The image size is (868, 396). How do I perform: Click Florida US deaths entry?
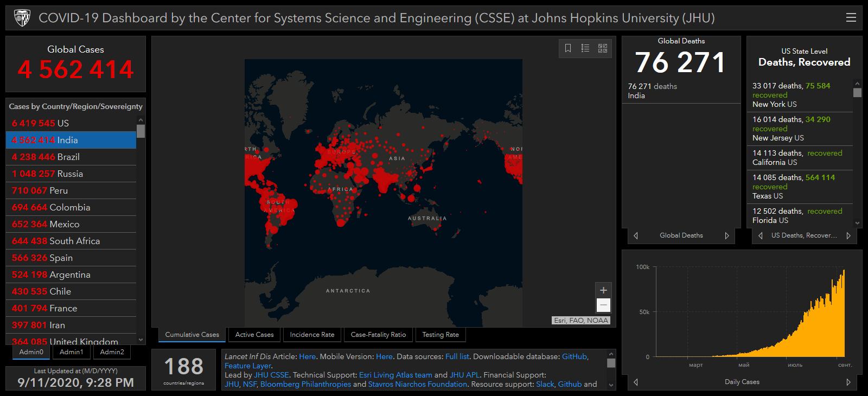800,215
